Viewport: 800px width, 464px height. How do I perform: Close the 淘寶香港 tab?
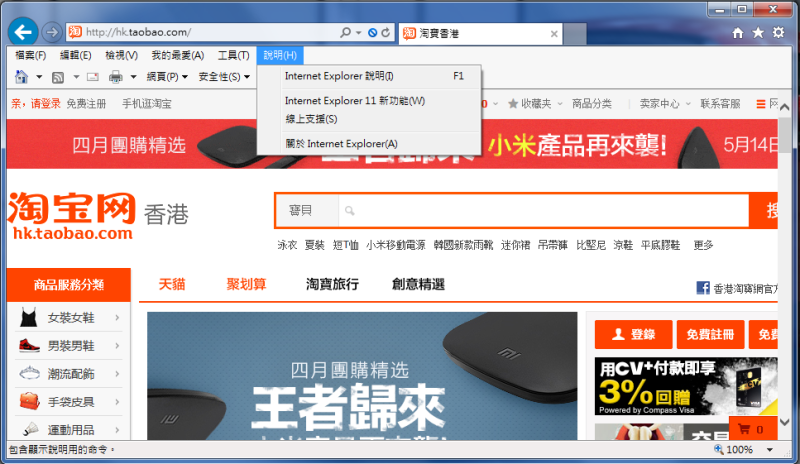click(x=554, y=34)
